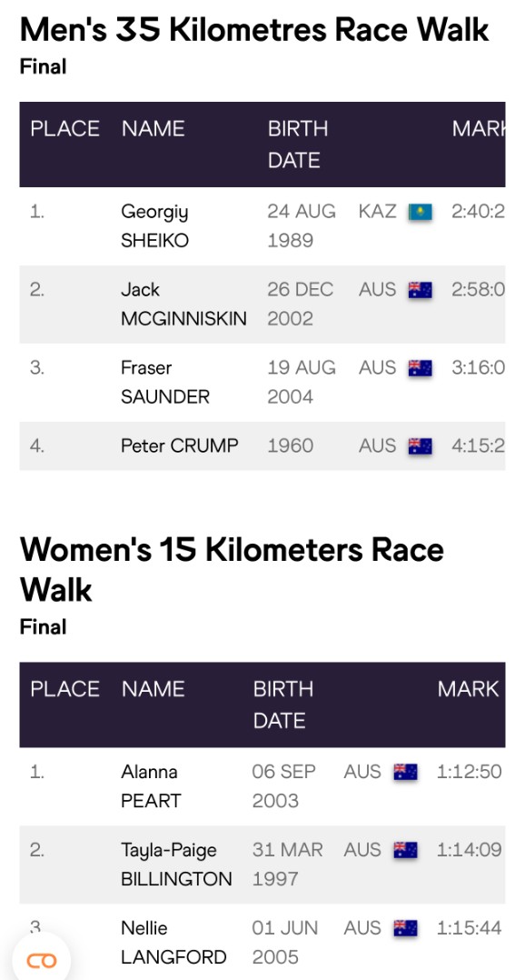The image size is (525, 980).
Task: Open Jack MCGINNISKIN athlete name
Action: pyautogui.click(x=183, y=304)
